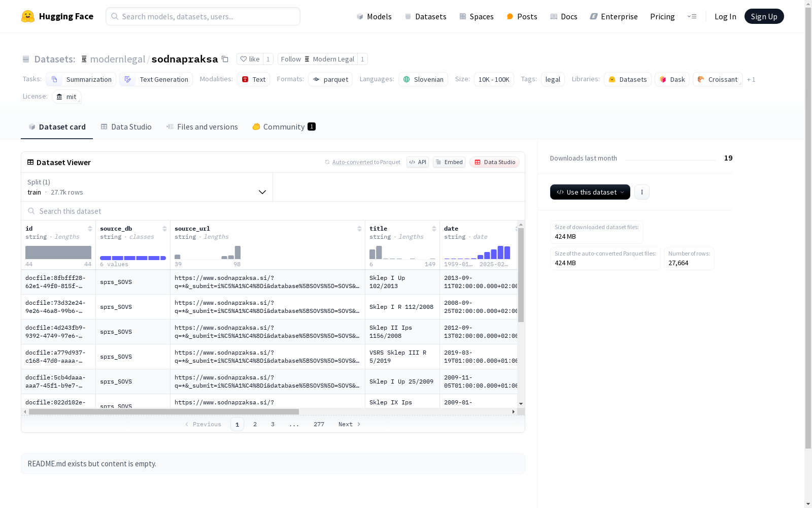Click Next page in pagination
Viewport: 812px width, 508px height.
pos(350,424)
